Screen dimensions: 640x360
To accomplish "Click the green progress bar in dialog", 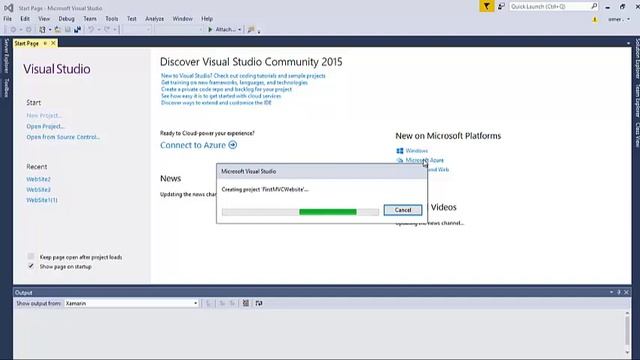I will coord(328,211).
